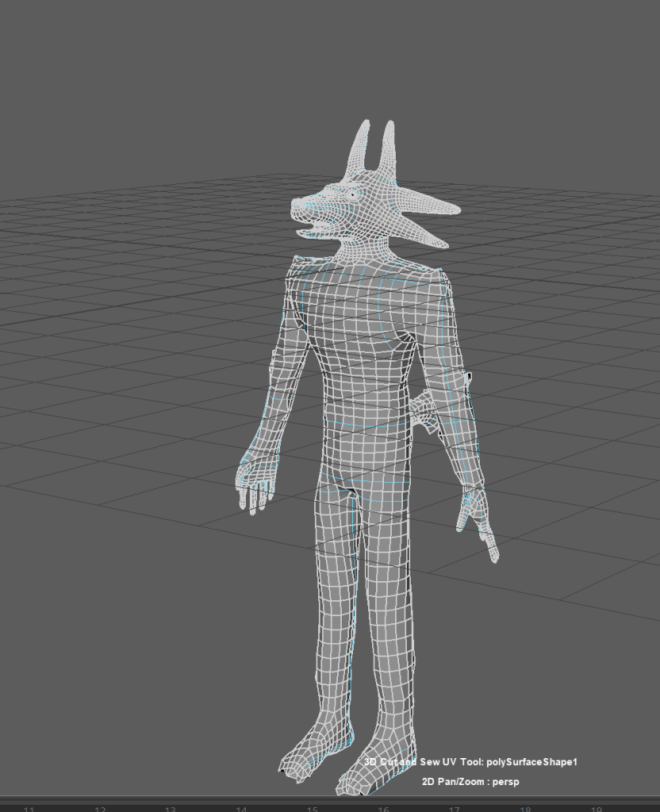Click frame 15 on the time slider

coord(313,808)
